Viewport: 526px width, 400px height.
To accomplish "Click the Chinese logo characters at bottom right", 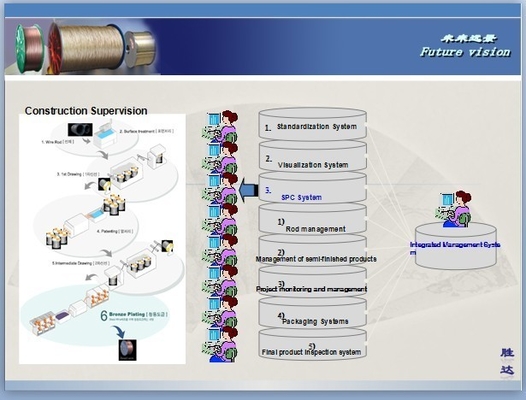I will click(507, 362).
